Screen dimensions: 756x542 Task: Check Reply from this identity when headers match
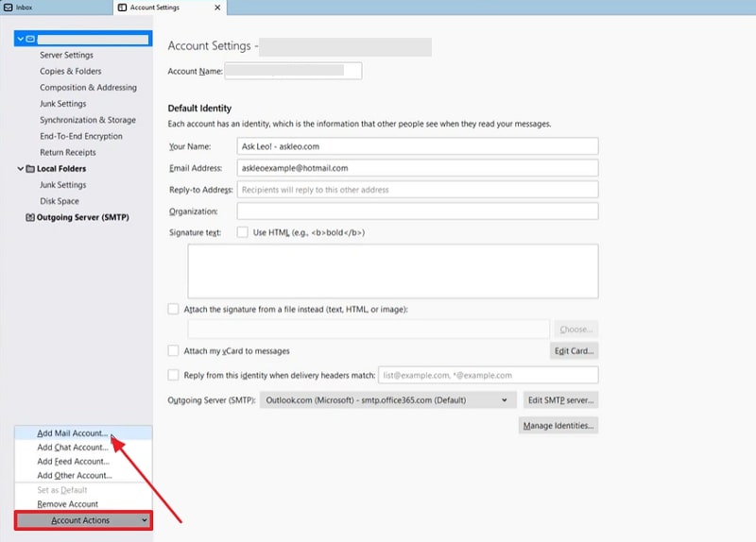(x=173, y=375)
